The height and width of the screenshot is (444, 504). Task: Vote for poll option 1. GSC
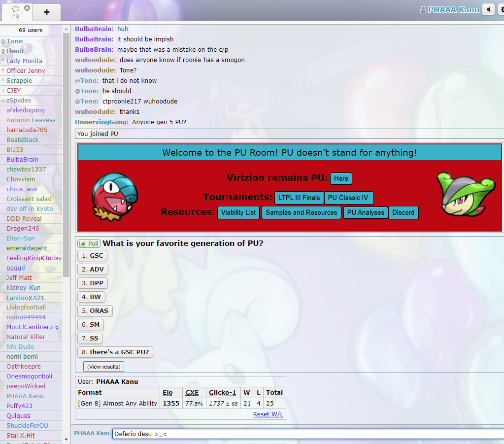coord(92,256)
